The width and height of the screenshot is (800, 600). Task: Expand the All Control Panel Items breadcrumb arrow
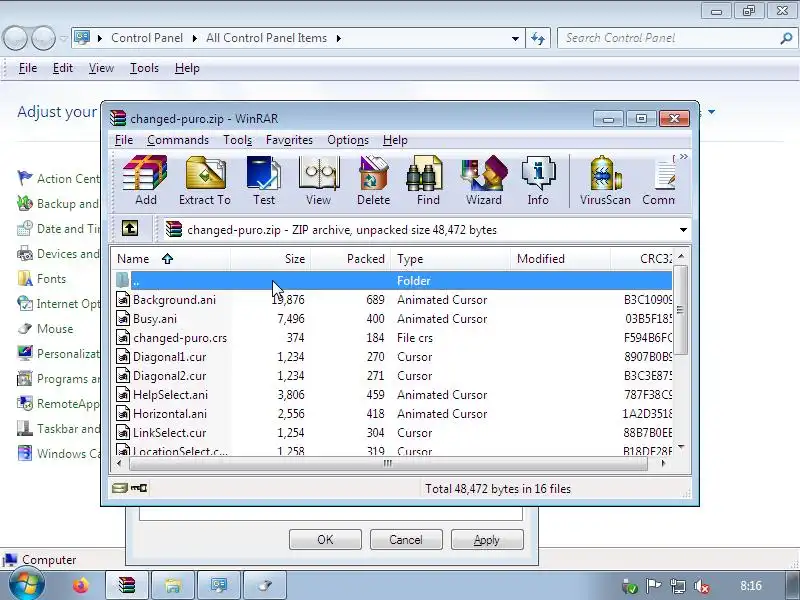[338, 38]
